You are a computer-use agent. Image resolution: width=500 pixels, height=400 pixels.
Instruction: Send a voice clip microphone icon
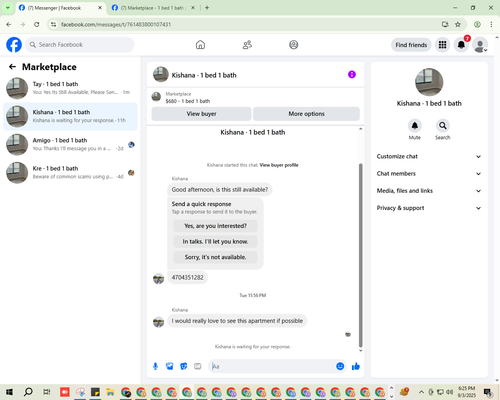point(155,366)
